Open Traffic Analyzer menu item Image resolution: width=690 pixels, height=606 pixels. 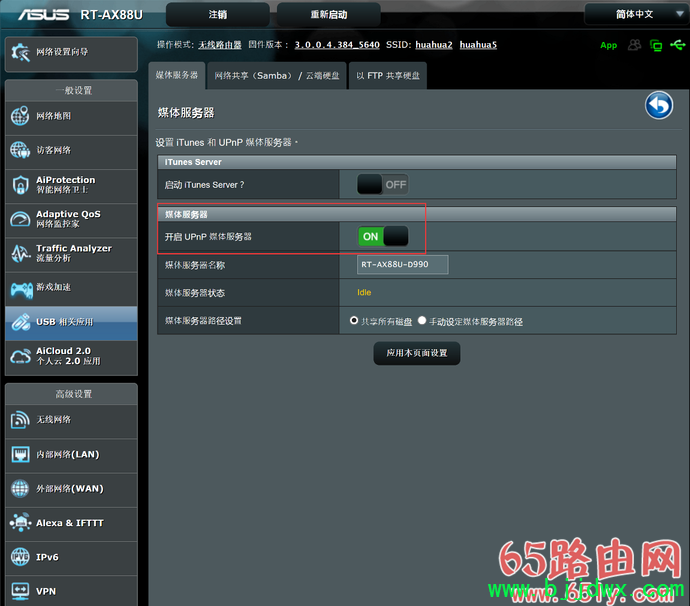(x=71, y=255)
